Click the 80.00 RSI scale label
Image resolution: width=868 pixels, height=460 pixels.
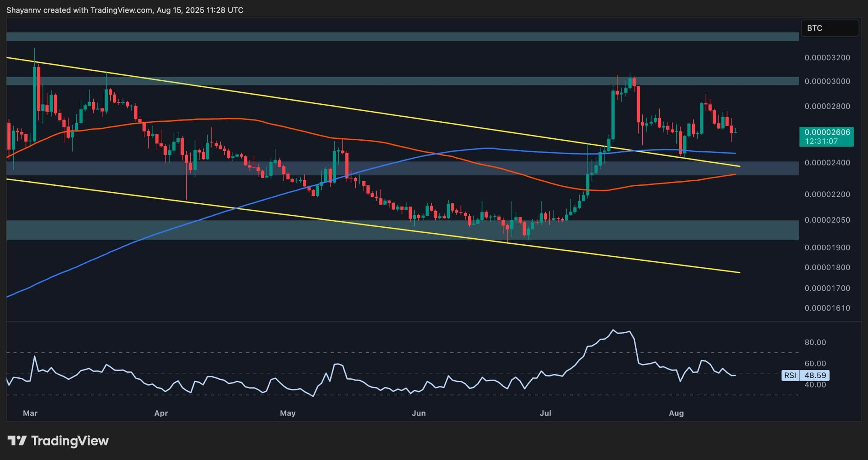pyautogui.click(x=815, y=342)
